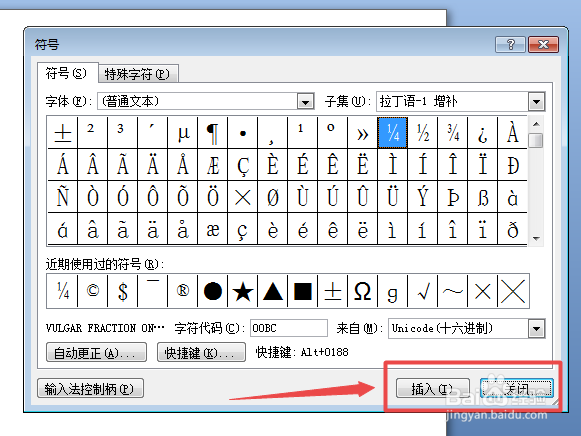The height and width of the screenshot is (436, 581).
Task: Click the help question mark button
Action: [510, 45]
